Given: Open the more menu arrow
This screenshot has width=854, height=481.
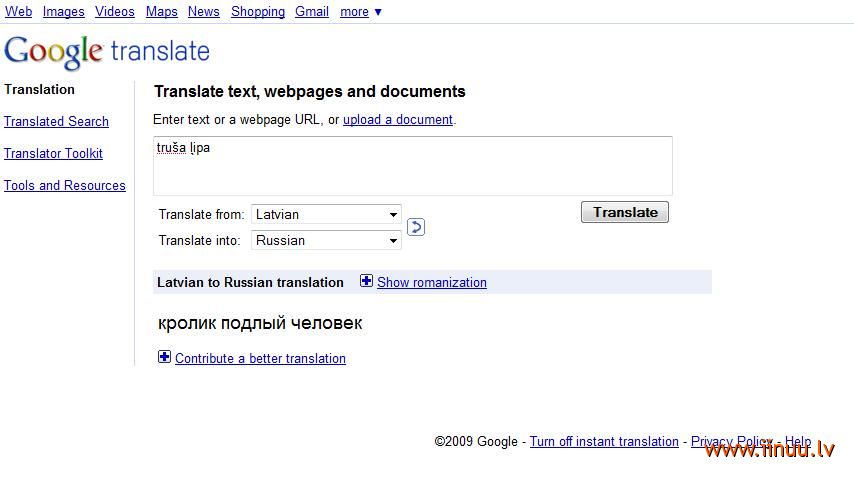Looking at the screenshot, I should [378, 11].
